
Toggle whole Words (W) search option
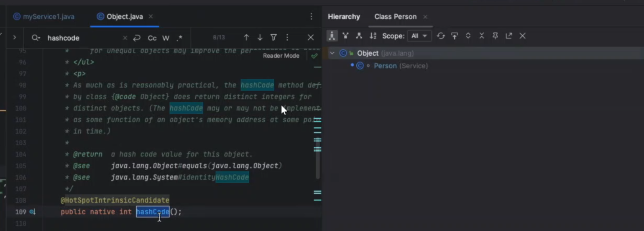tap(166, 38)
